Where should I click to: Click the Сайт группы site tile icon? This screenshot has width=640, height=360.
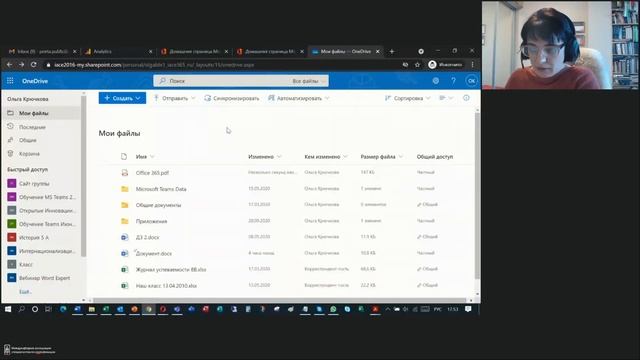point(12,184)
